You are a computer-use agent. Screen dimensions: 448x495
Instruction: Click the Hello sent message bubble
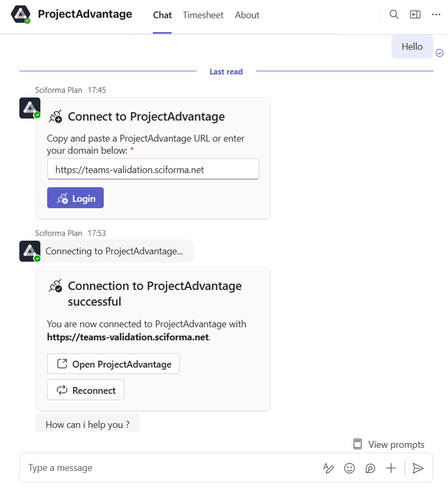(x=412, y=47)
